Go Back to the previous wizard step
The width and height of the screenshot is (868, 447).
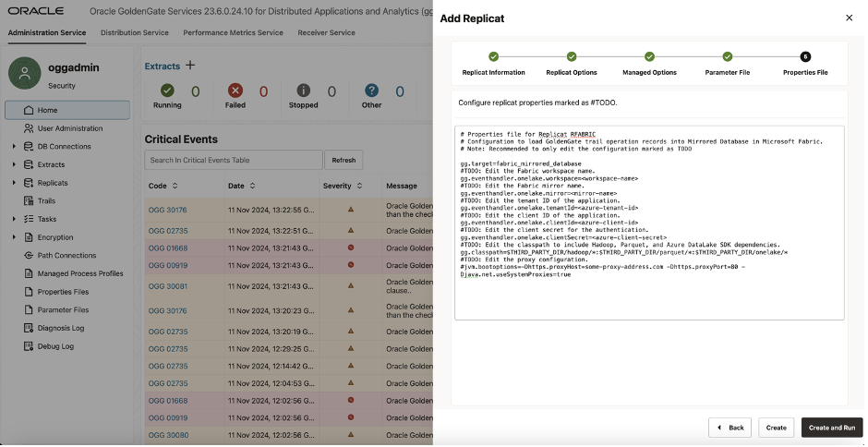(729, 428)
